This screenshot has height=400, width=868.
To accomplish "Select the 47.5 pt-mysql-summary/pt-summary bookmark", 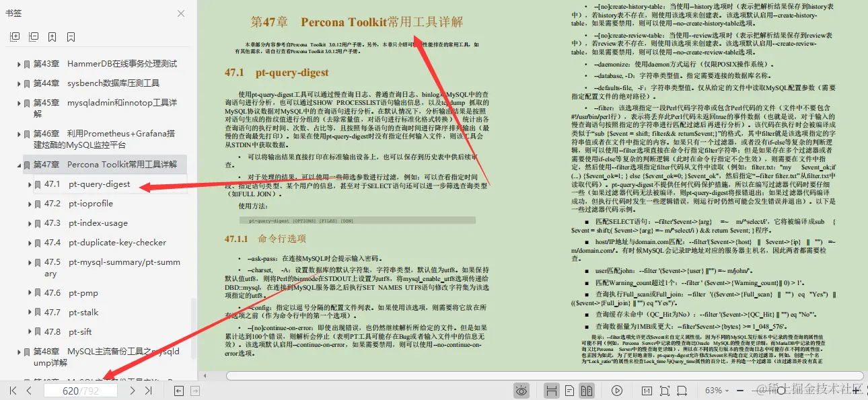I will 112,268.
